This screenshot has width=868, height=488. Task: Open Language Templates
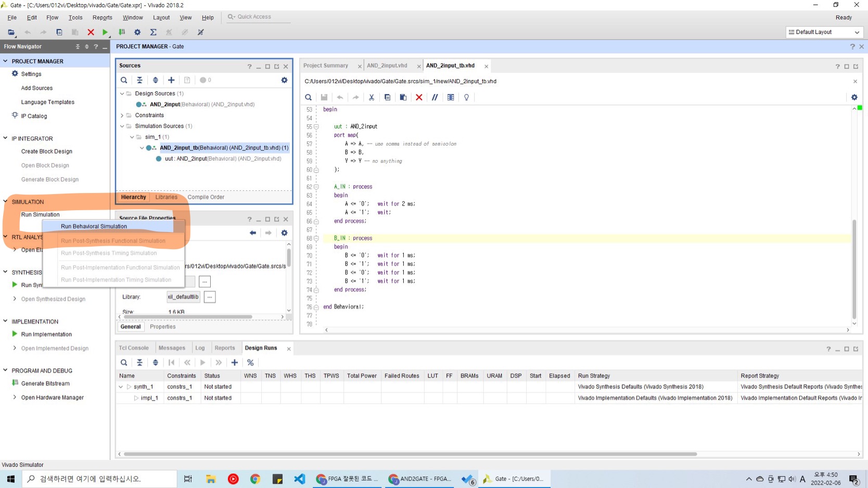(48, 102)
